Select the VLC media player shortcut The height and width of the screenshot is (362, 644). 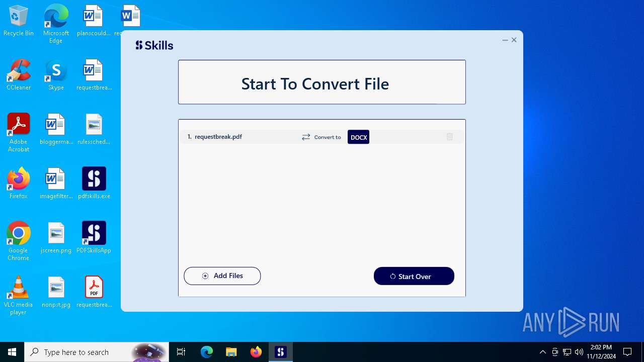pos(19,296)
